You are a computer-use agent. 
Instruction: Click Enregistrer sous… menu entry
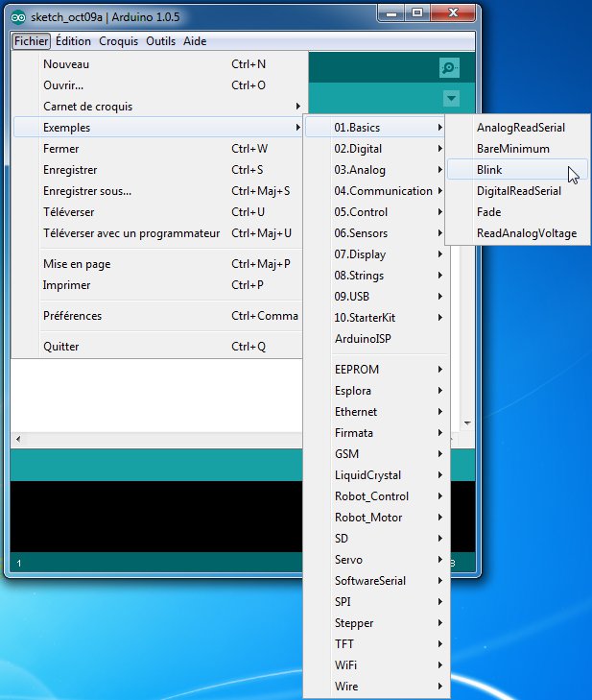[x=87, y=191]
